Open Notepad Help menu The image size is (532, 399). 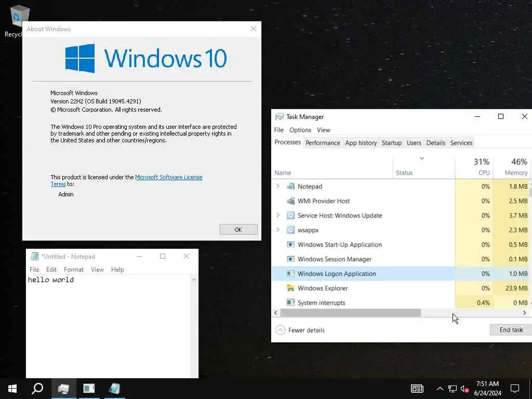point(117,270)
